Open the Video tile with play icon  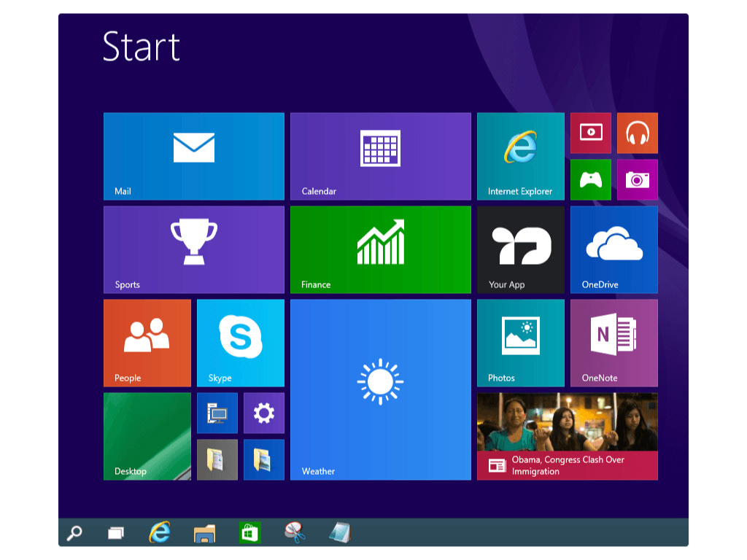click(591, 133)
